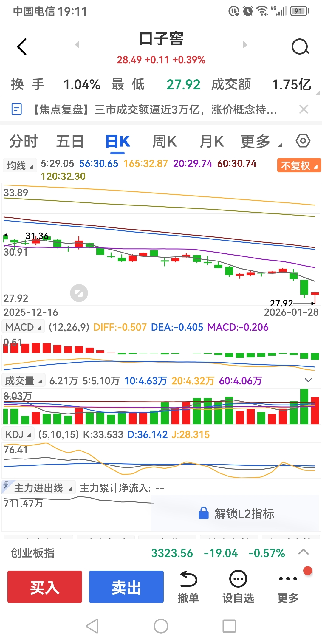Tap the blue 卖出 sell button
This screenshot has width=322, height=644.
click(x=126, y=587)
